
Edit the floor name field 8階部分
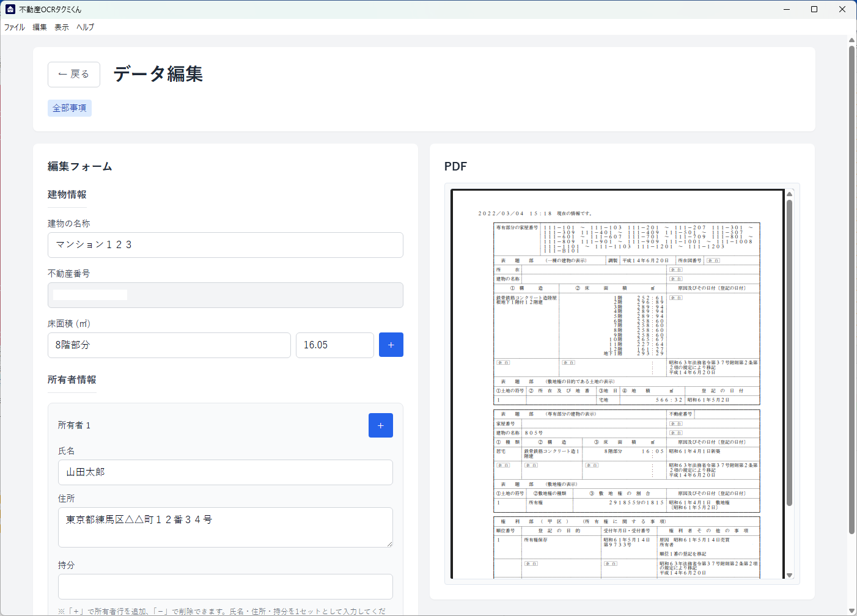coord(169,345)
